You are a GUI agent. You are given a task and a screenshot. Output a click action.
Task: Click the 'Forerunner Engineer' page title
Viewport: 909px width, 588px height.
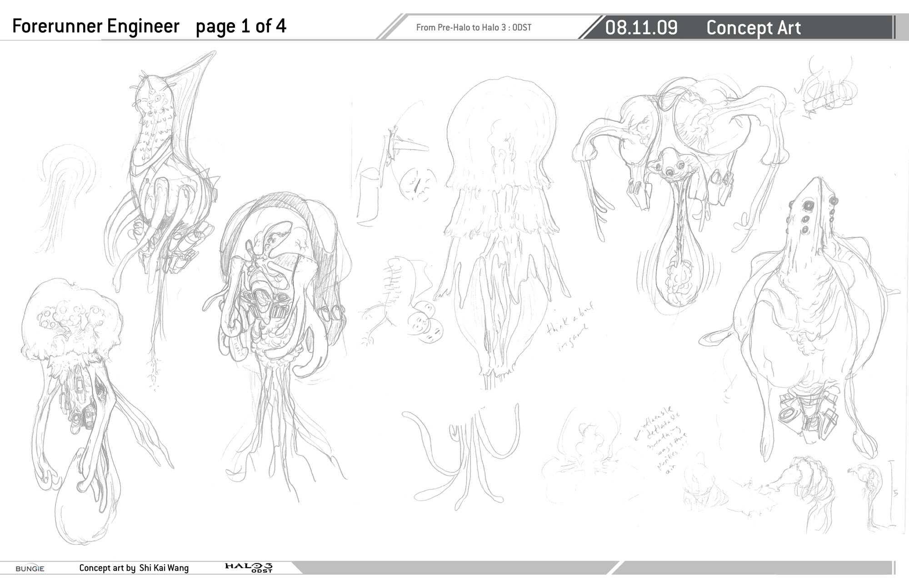pos(96,26)
